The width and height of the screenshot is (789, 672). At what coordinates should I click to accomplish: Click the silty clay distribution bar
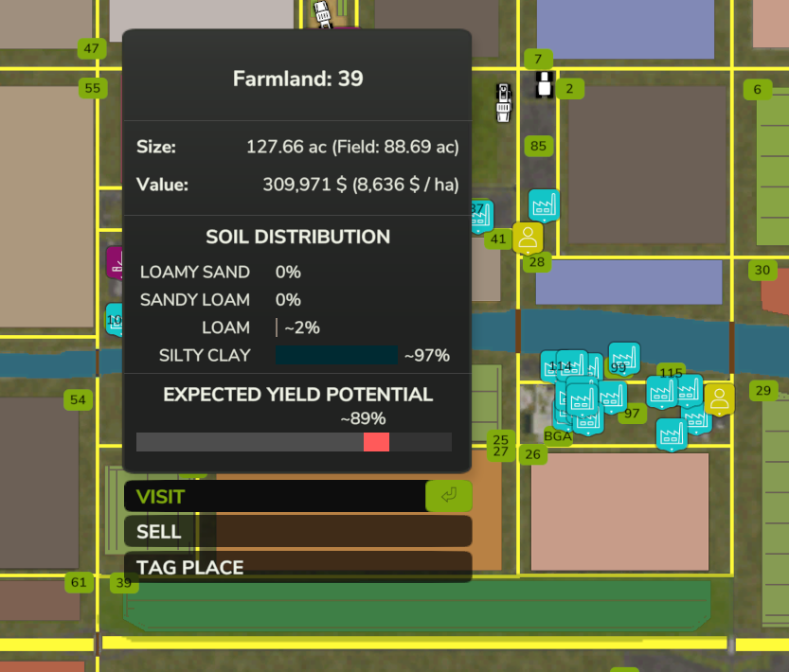(336, 355)
